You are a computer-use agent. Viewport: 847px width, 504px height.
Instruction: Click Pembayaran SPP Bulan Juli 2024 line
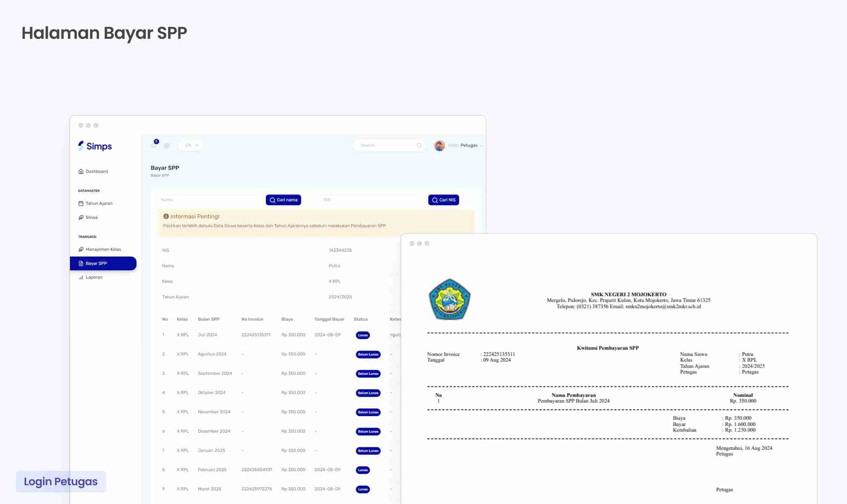click(x=573, y=401)
